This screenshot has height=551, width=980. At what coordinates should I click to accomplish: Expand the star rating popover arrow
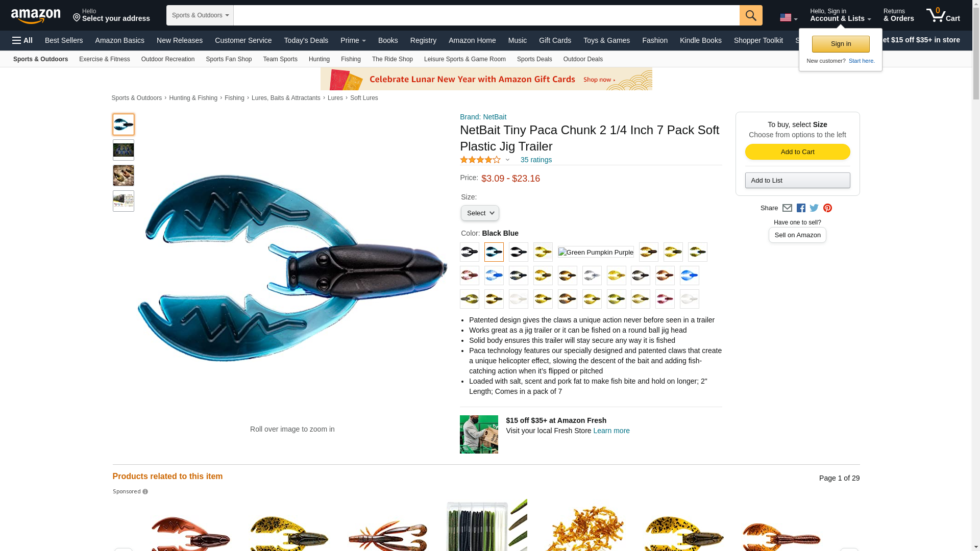coord(507,160)
